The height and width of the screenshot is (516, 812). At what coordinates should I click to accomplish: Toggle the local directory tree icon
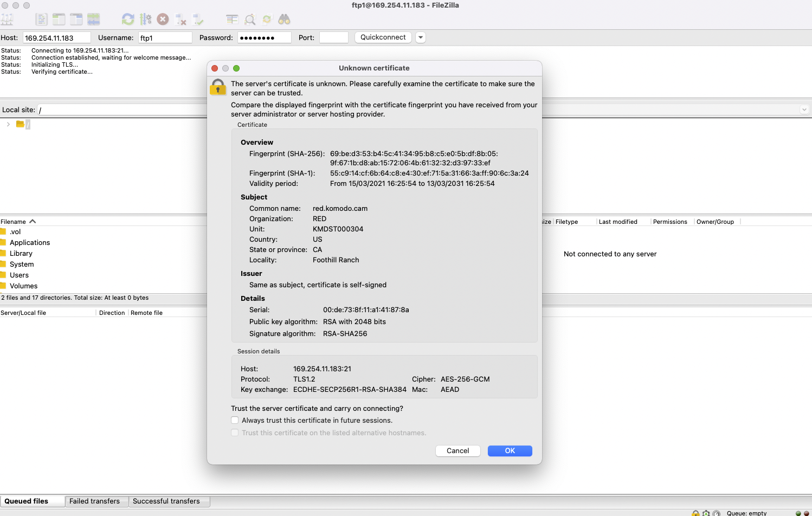click(59, 20)
